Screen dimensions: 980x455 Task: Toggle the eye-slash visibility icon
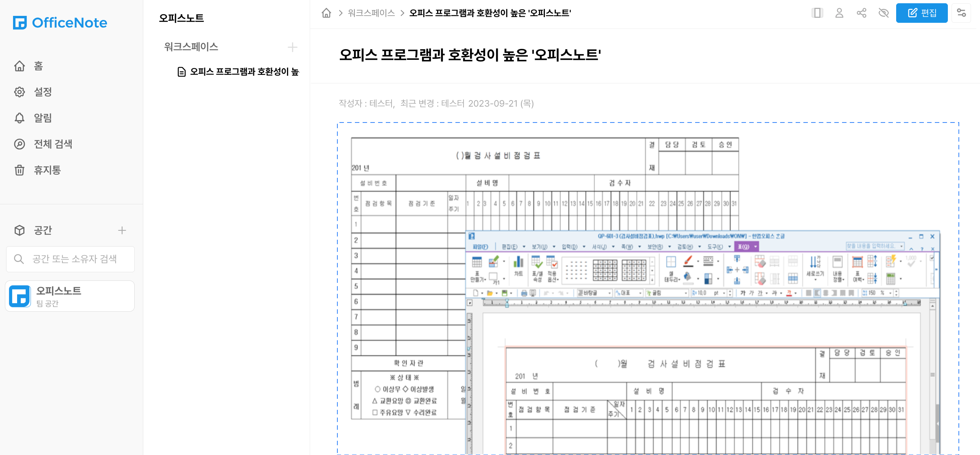pos(884,13)
